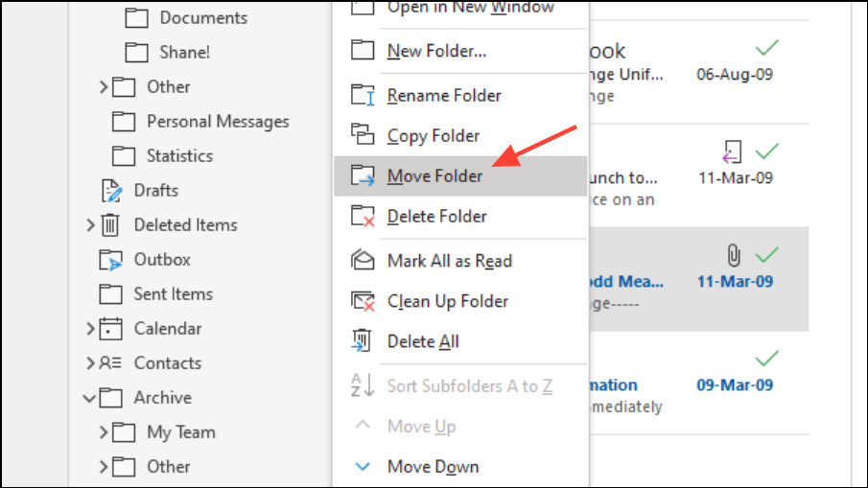The height and width of the screenshot is (488, 868).
Task: Expand the Contacts folder
Action: point(90,363)
